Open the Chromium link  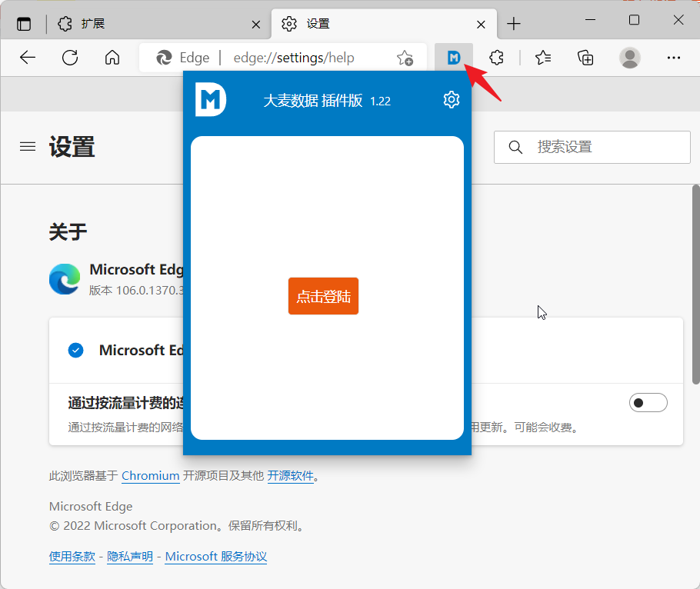pyautogui.click(x=151, y=476)
